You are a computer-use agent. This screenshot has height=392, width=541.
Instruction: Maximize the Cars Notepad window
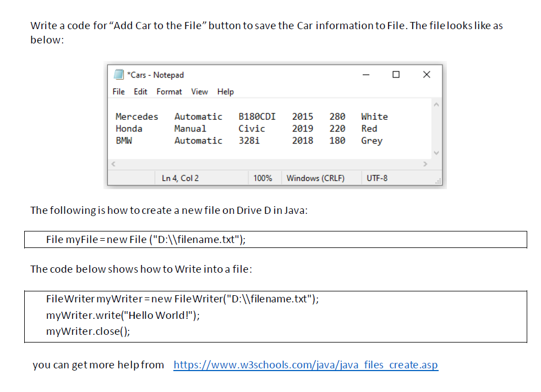[x=396, y=74]
